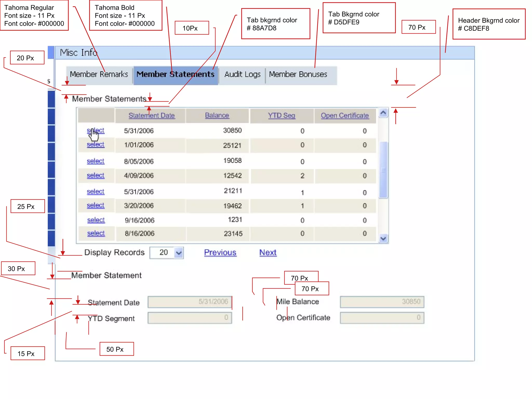Image resolution: width=532 pixels, height=399 pixels.
Task: Click the scroll up arrow of the table
Action: 383,113
